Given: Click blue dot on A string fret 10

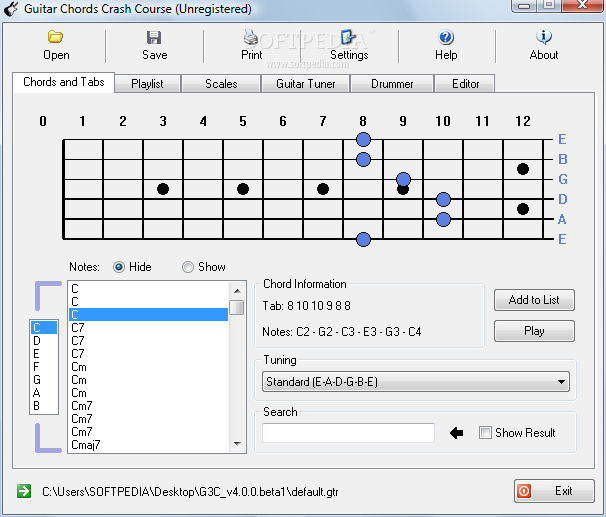Looking at the screenshot, I should click(x=443, y=219).
